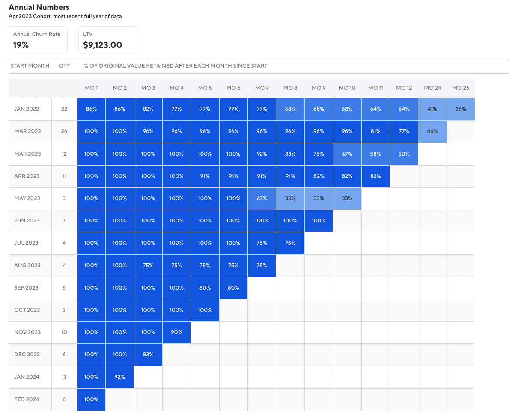
Task: Click the 50% cell in MAR 2023 row
Action: tap(404, 154)
